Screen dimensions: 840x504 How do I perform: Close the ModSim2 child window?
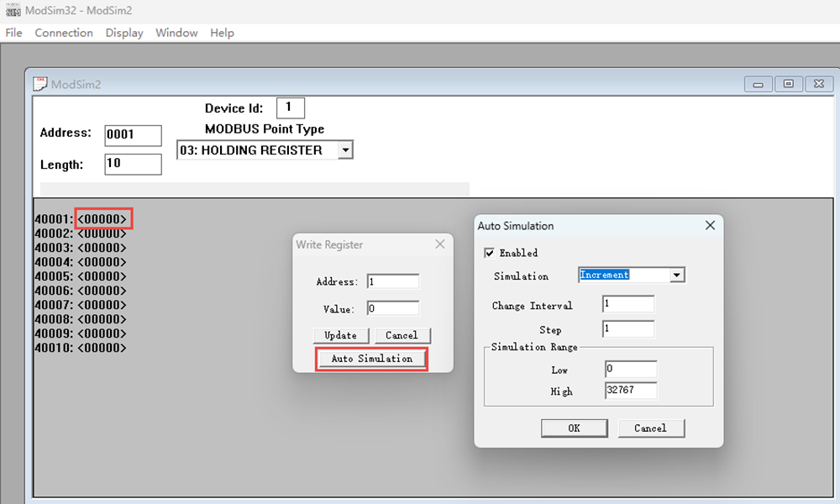click(818, 84)
